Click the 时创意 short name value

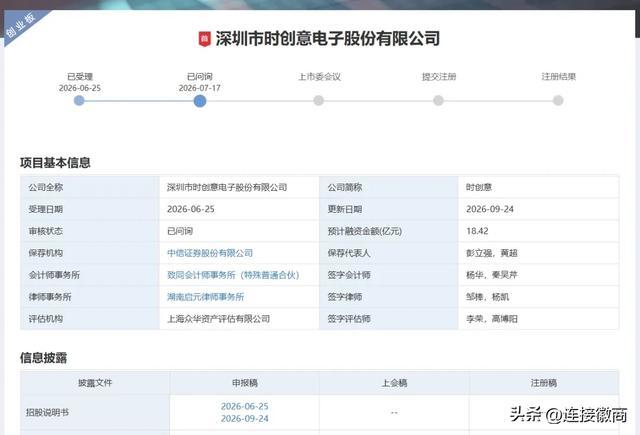pyautogui.click(x=479, y=187)
